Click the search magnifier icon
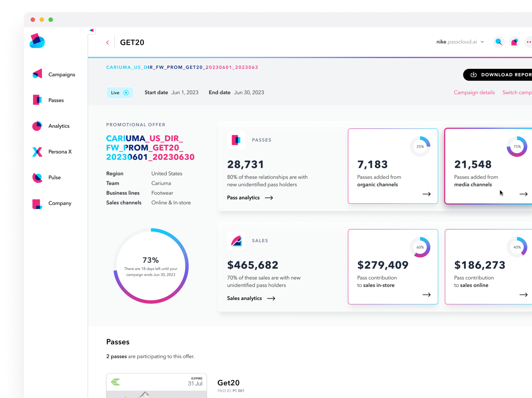The height and width of the screenshot is (398, 532). (499, 42)
